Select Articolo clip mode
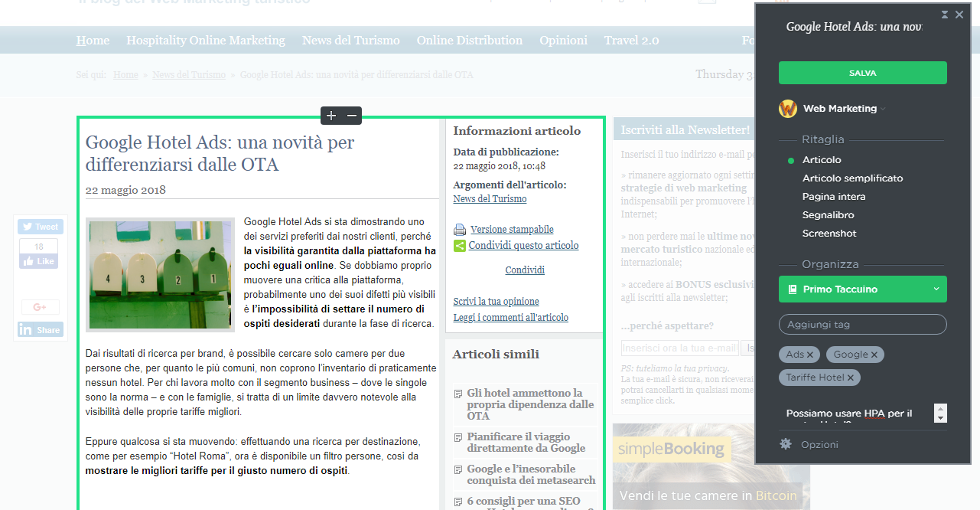 (x=822, y=160)
